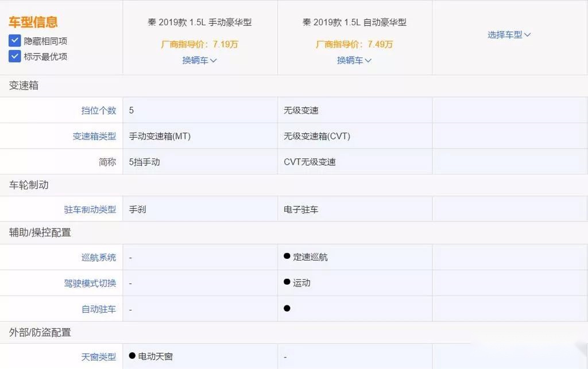Image resolution: width=588 pixels, height=369 pixels.
Task: Open the 选择车型 dropdown
Action: 509,35
